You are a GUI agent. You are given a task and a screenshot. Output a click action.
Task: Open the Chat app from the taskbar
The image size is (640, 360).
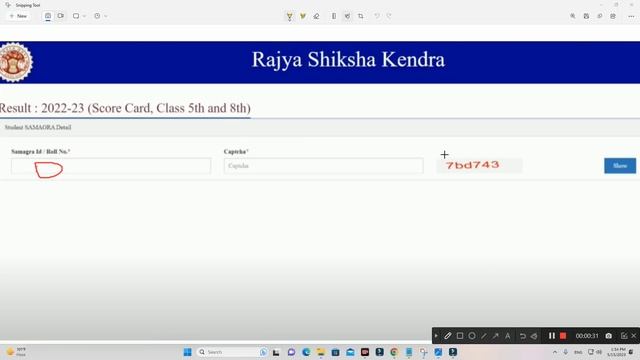coord(291,352)
